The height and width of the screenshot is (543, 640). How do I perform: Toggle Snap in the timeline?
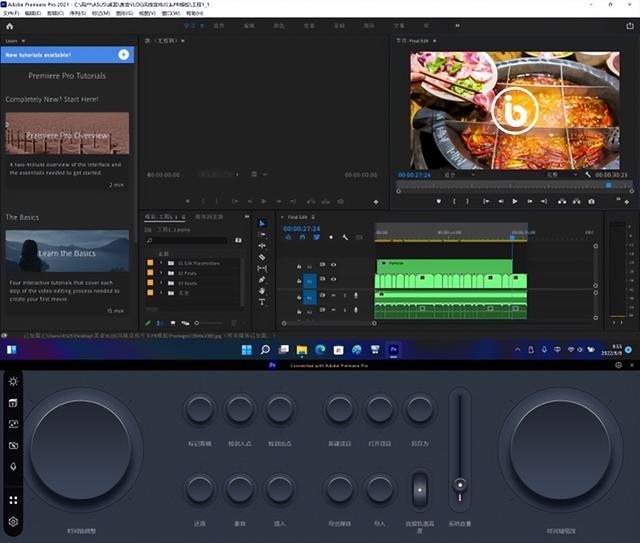[302, 237]
